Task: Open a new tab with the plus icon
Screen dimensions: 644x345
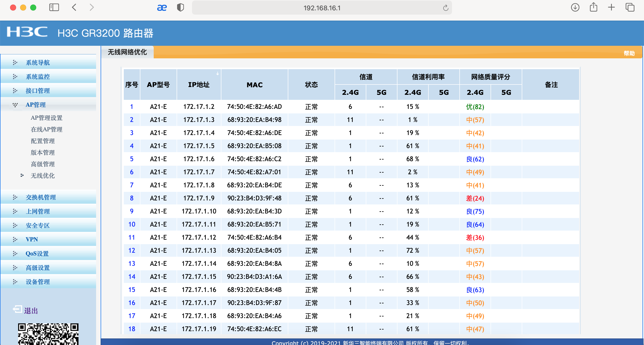Action: (x=611, y=8)
